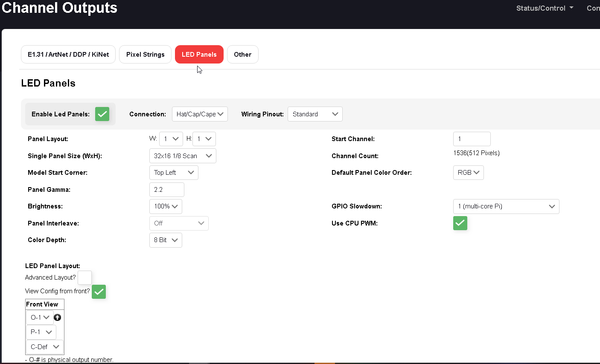The height and width of the screenshot is (364, 600).
Task: Open the panel layout W dropdown
Action: 171,139
